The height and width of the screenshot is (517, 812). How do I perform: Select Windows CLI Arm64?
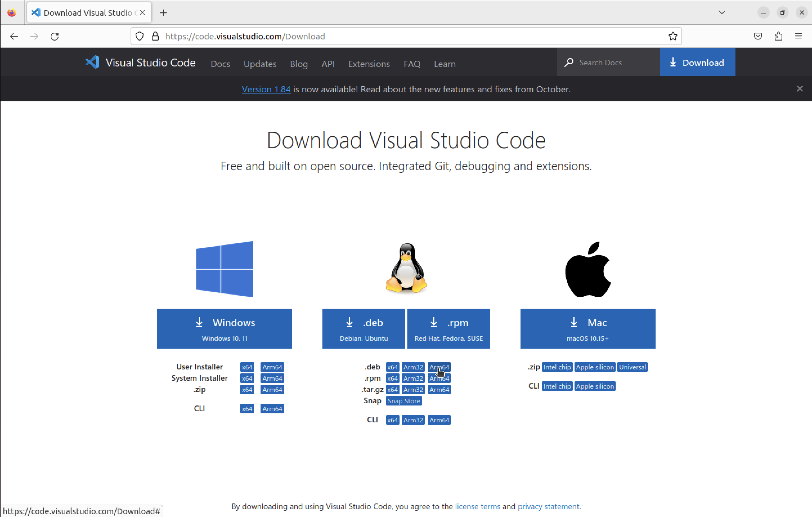(272, 409)
